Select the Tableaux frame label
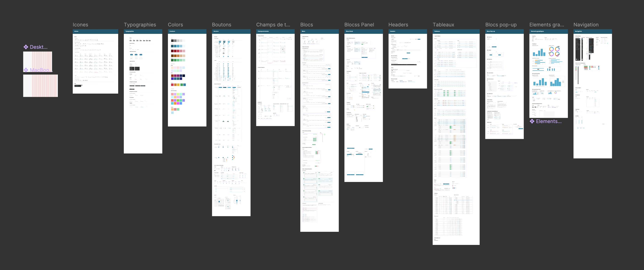Image resolution: width=644 pixels, height=270 pixels. (x=443, y=25)
